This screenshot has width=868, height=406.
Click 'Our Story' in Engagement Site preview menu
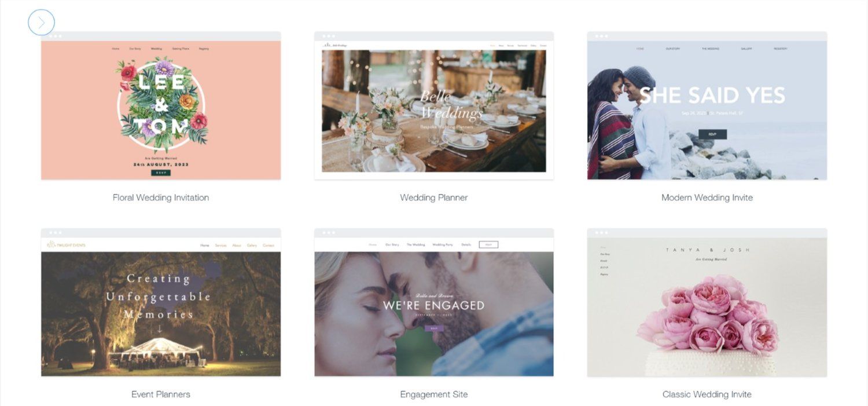392,245
